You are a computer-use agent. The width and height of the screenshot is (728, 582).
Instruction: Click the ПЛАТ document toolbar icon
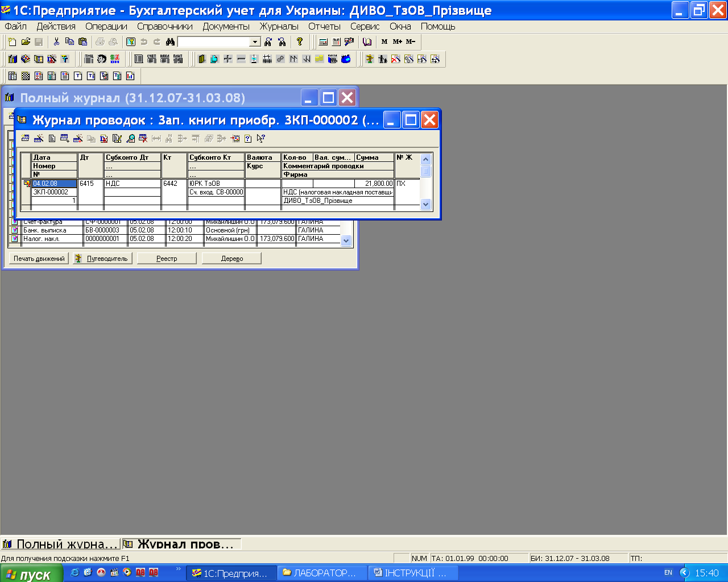tap(178, 59)
